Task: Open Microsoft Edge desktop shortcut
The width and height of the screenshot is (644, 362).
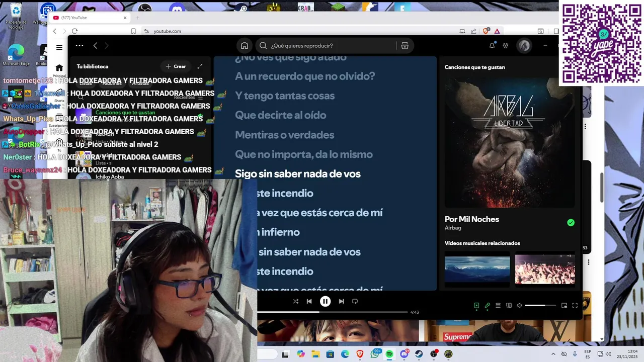Action: 16,55
